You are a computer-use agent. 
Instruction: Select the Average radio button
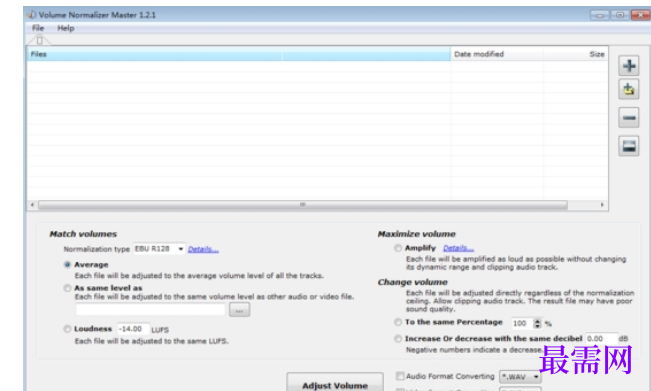click(67, 265)
